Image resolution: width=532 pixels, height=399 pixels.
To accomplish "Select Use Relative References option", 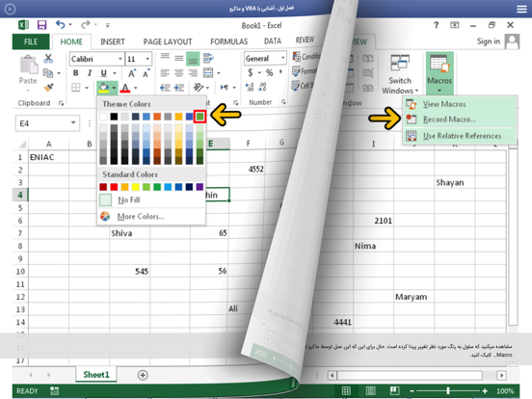I will 460,136.
